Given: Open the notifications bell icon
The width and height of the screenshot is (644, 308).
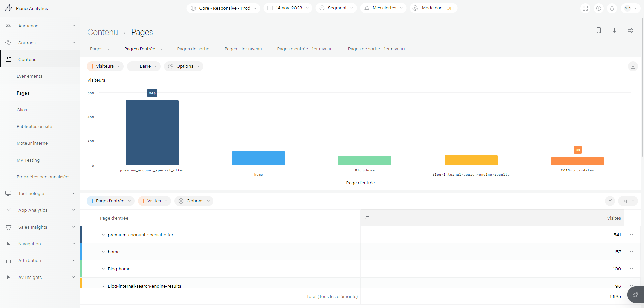Looking at the screenshot, I should click(x=612, y=8).
